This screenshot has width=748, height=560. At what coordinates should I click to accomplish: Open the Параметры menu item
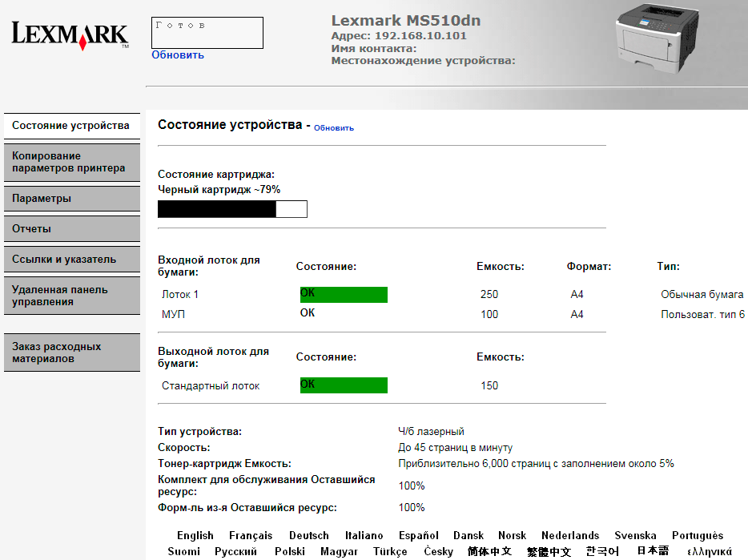pyautogui.click(x=72, y=199)
